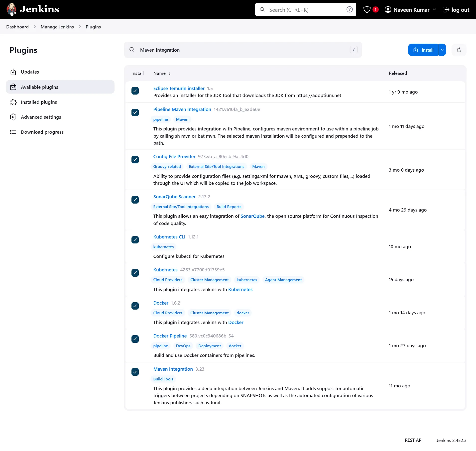Click the Deployment category tag

tap(210, 346)
